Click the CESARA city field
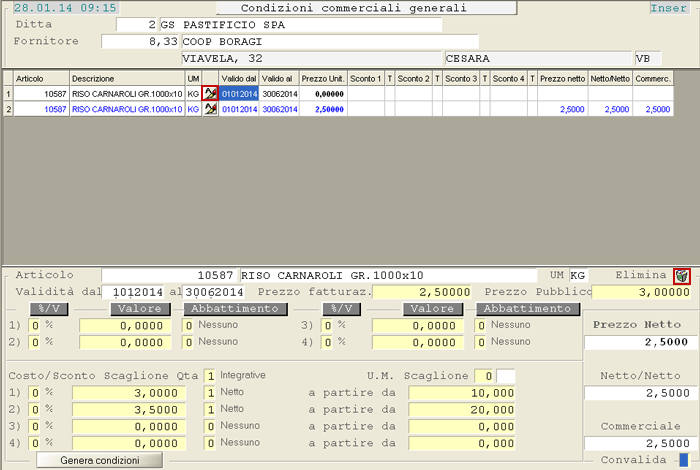The height and width of the screenshot is (470, 700). click(x=538, y=58)
